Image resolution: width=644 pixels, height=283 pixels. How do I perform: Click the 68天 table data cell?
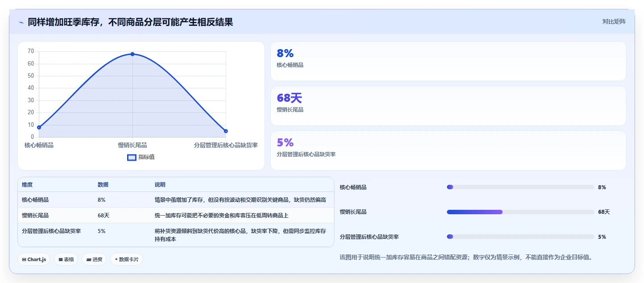point(103,216)
